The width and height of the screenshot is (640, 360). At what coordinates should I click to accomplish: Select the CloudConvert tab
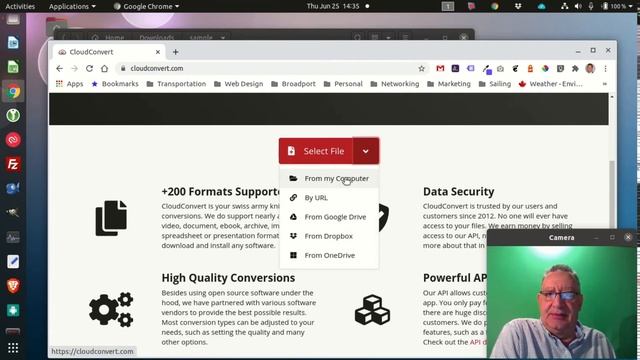(109, 52)
